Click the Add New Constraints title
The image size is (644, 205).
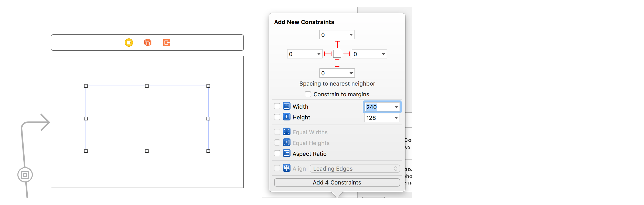pyautogui.click(x=304, y=22)
